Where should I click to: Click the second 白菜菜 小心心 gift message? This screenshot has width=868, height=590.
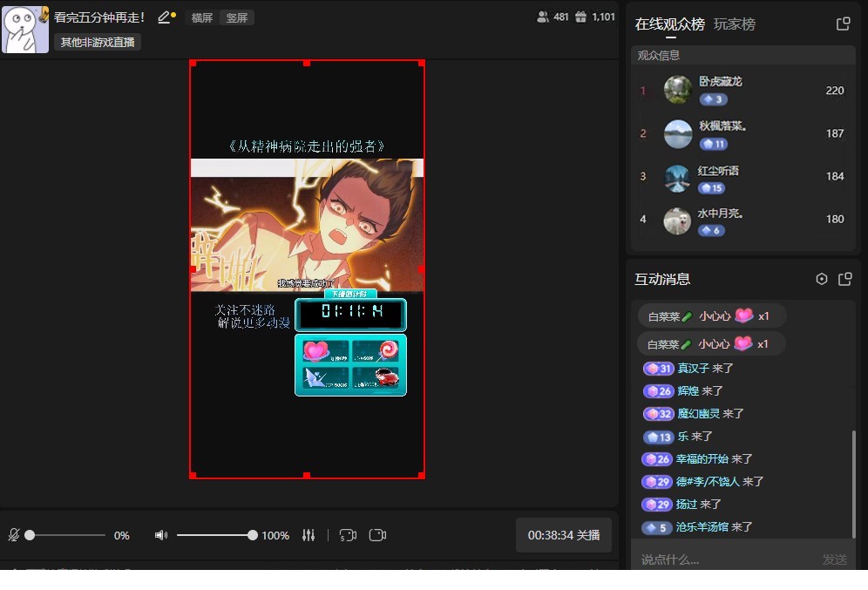(x=711, y=343)
